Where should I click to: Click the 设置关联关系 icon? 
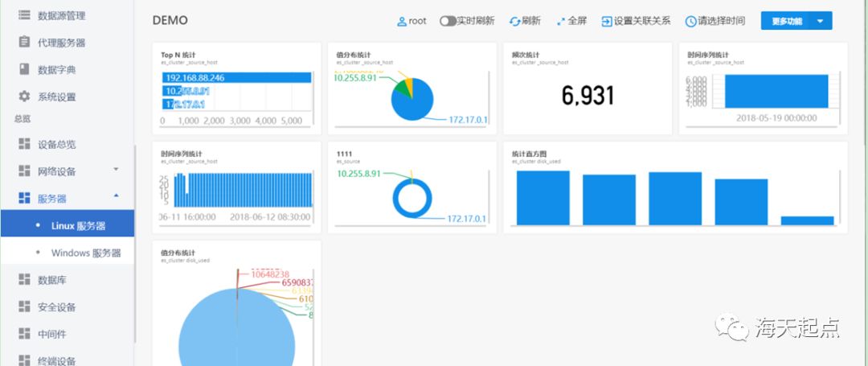pyautogui.click(x=607, y=22)
